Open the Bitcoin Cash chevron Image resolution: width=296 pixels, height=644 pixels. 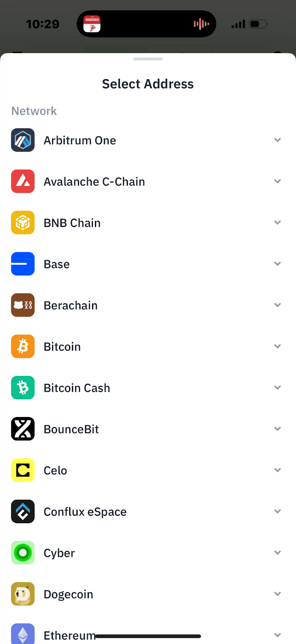coord(277,388)
